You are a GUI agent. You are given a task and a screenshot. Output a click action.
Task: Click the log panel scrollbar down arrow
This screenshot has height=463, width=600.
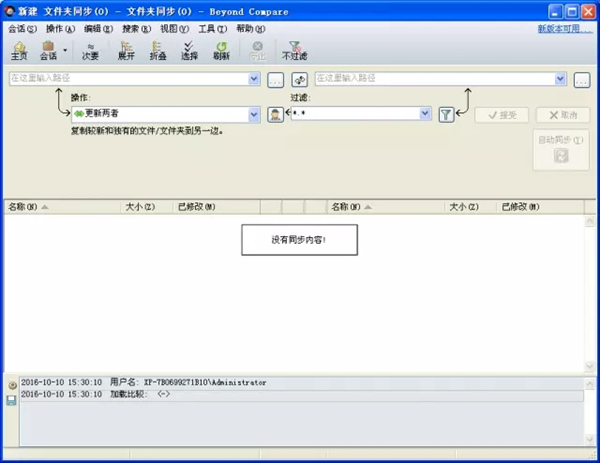point(590,440)
